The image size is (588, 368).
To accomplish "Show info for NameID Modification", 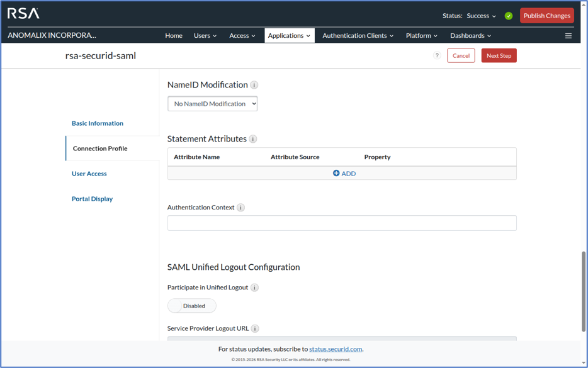I will coord(254,85).
